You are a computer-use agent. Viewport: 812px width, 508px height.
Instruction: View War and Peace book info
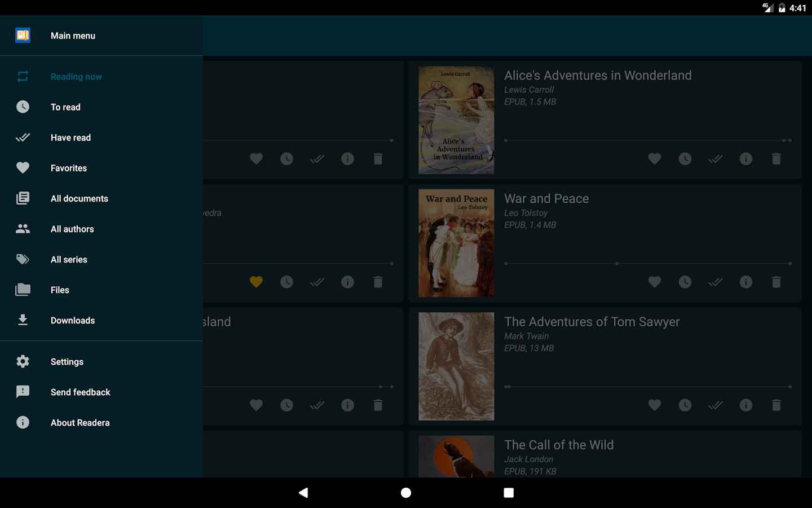(745, 282)
